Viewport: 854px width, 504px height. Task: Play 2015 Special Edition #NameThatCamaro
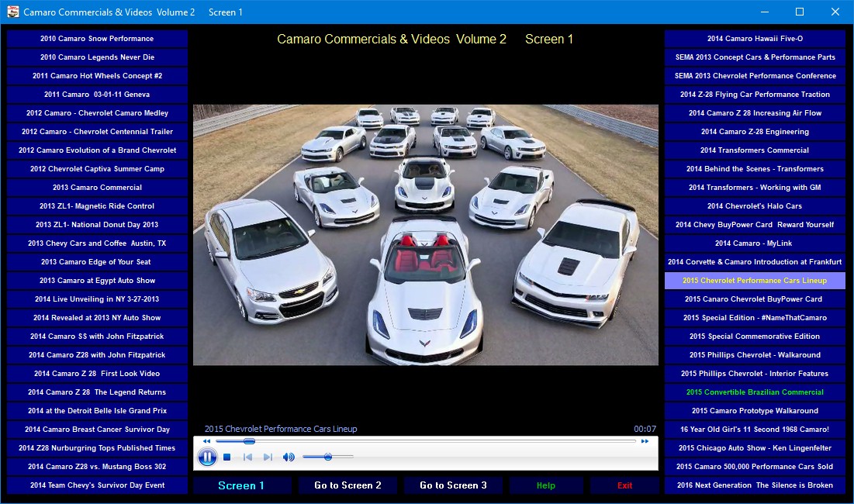tap(755, 318)
